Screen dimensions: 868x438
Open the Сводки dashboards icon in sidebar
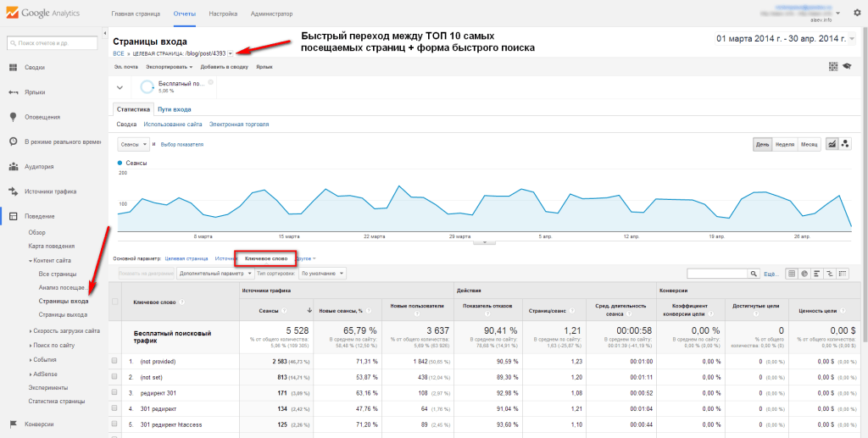point(13,67)
